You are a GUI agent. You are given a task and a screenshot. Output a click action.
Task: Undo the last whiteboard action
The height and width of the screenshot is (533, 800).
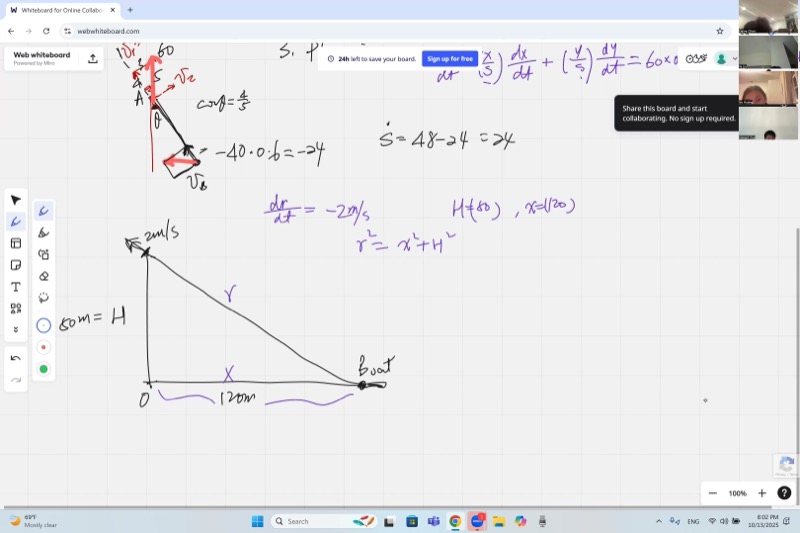(x=16, y=358)
